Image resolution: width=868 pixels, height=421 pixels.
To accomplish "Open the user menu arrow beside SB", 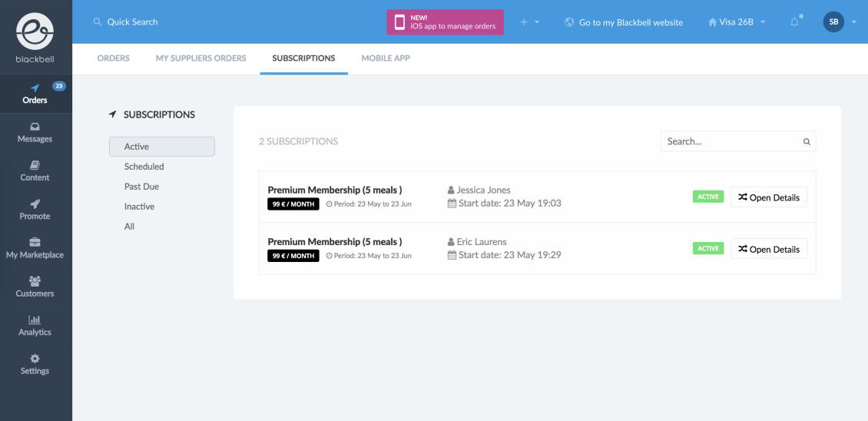I will pos(854,22).
